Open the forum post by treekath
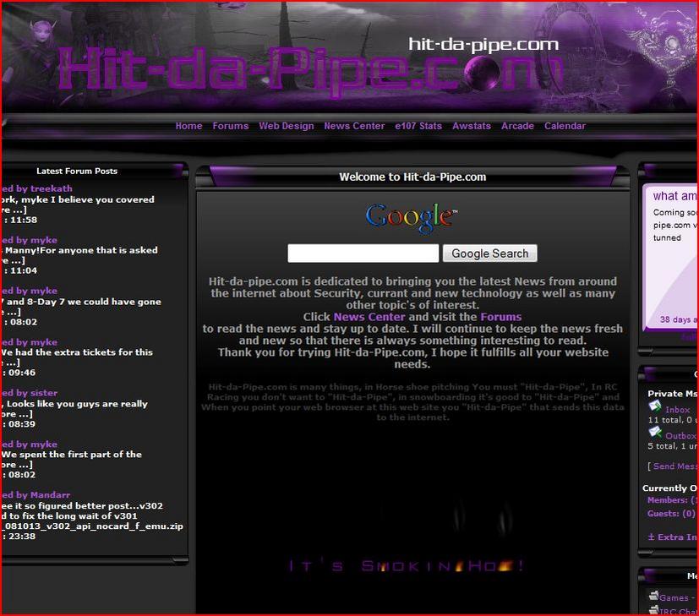The image size is (699, 616). click(38, 188)
